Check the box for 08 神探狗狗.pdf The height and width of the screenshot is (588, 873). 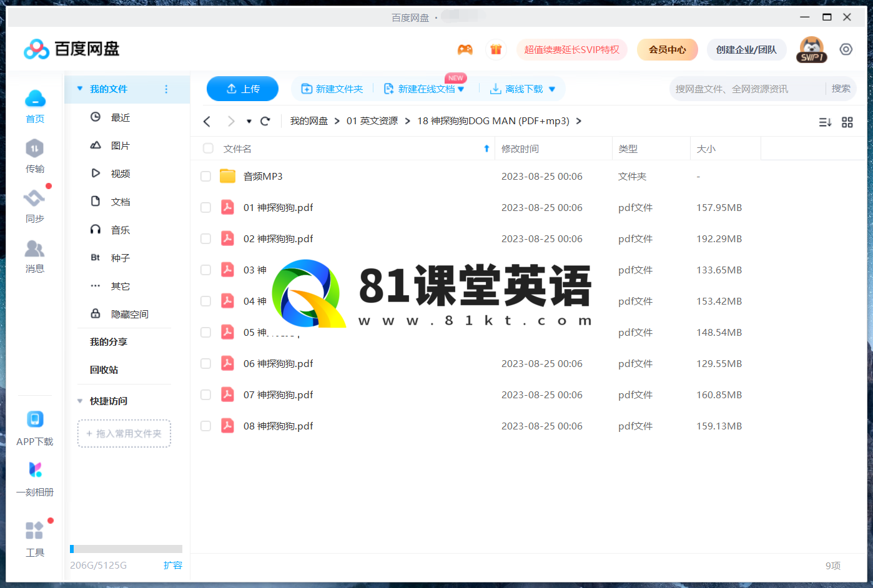coord(205,426)
